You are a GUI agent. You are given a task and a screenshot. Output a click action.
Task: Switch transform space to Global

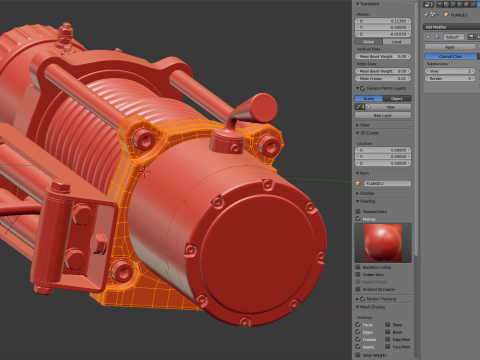pyautogui.click(x=368, y=42)
